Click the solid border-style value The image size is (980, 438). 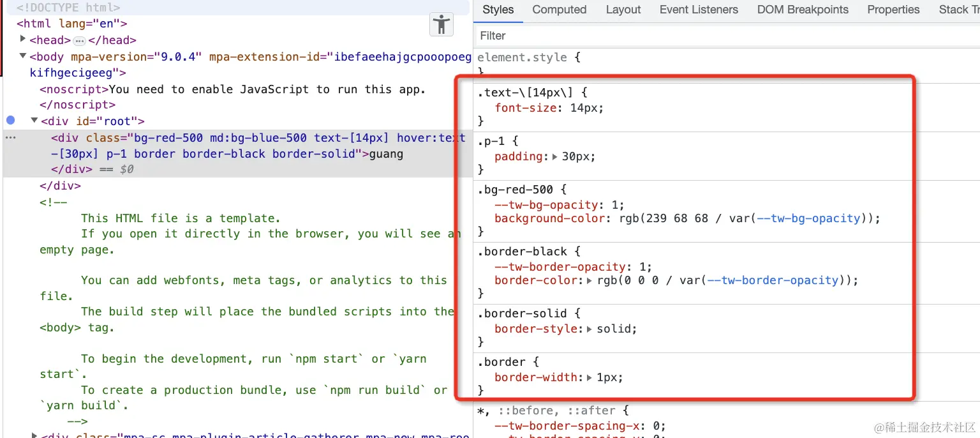pos(614,329)
